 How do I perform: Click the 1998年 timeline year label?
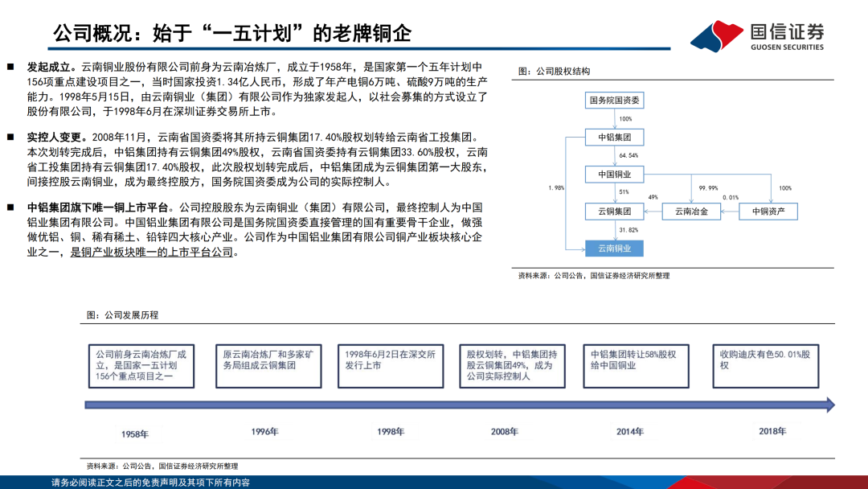click(391, 432)
